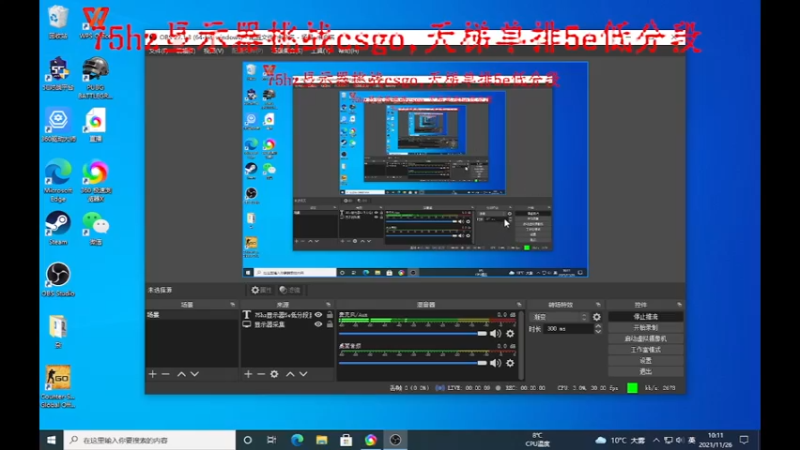Open the 渐变 transition type dropdown
Image resolution: width=800 pixels, height=450 pixels.
tap(559, 317)
